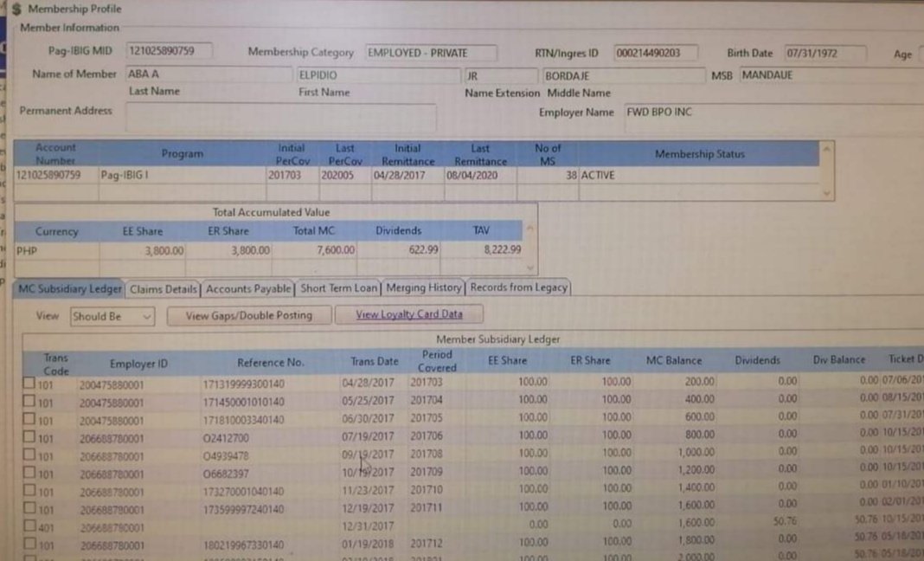Focus the Permanent Address text box
Image resolution: width=924 pixels, height=561 pixels.
280,117
